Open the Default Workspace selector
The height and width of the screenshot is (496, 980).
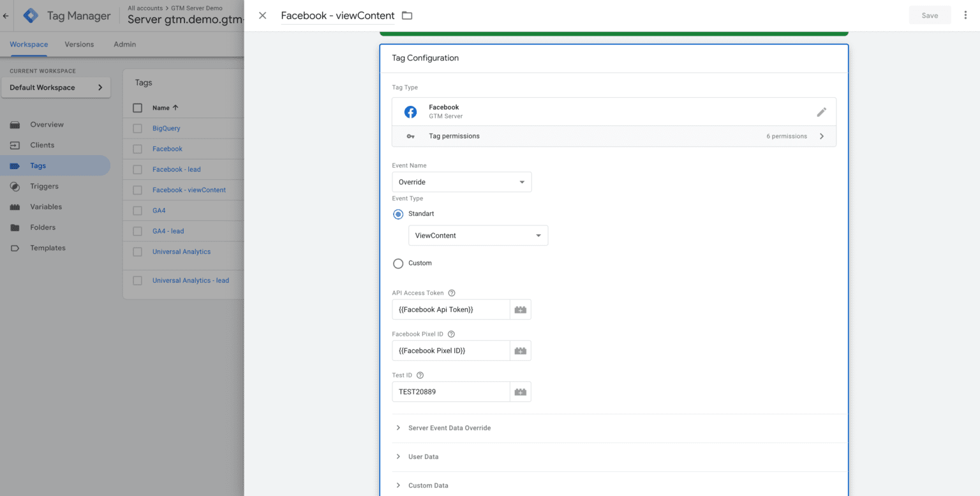pyautogui.click(x=56, y=87)
